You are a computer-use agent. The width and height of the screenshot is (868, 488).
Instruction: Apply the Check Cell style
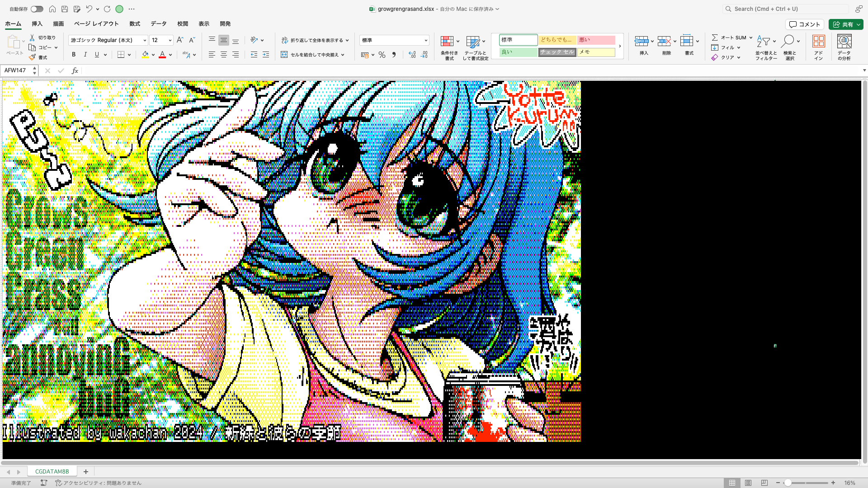click(x=557, y=52)
